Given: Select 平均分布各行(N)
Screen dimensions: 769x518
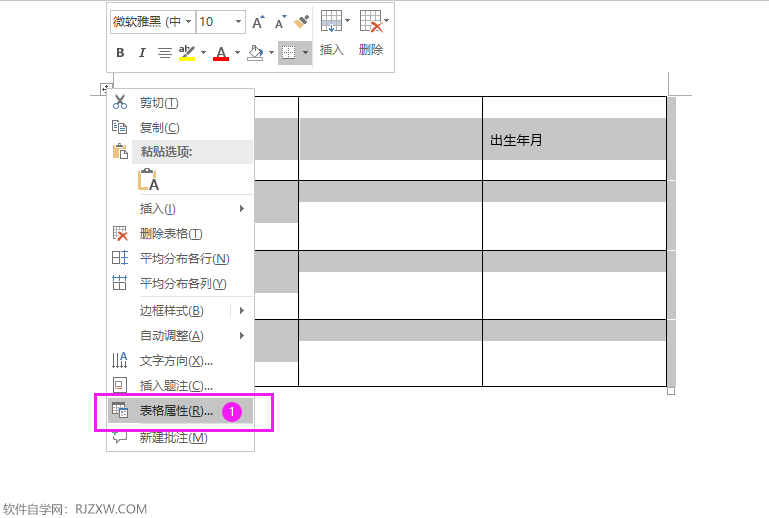Looking at the screenshot, I should 180,259.
